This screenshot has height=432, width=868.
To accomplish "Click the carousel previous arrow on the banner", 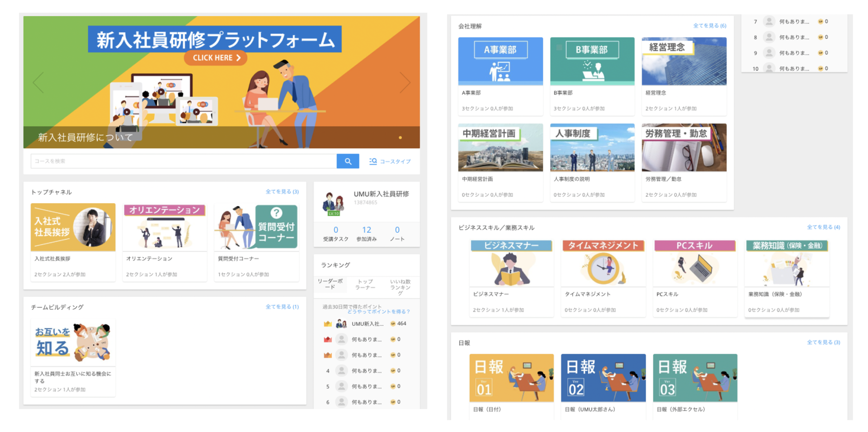I will click(x=37, y=82).
